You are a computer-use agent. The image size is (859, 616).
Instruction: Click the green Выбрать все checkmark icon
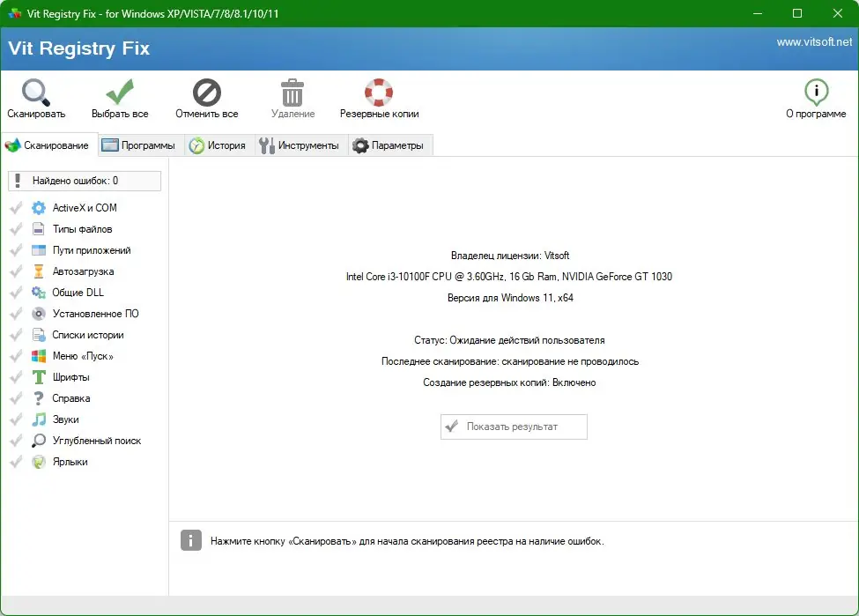tap(119, 91)
